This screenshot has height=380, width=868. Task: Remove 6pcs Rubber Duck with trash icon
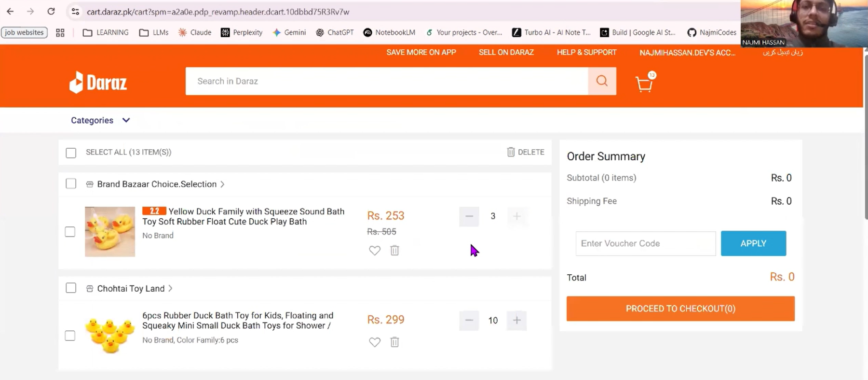coord(394,342)
